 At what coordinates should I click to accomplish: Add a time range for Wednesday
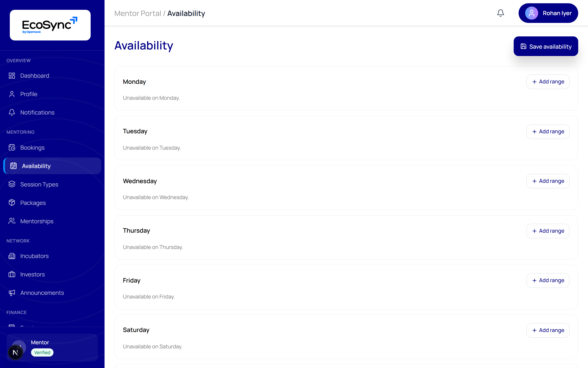coord(548,181)
